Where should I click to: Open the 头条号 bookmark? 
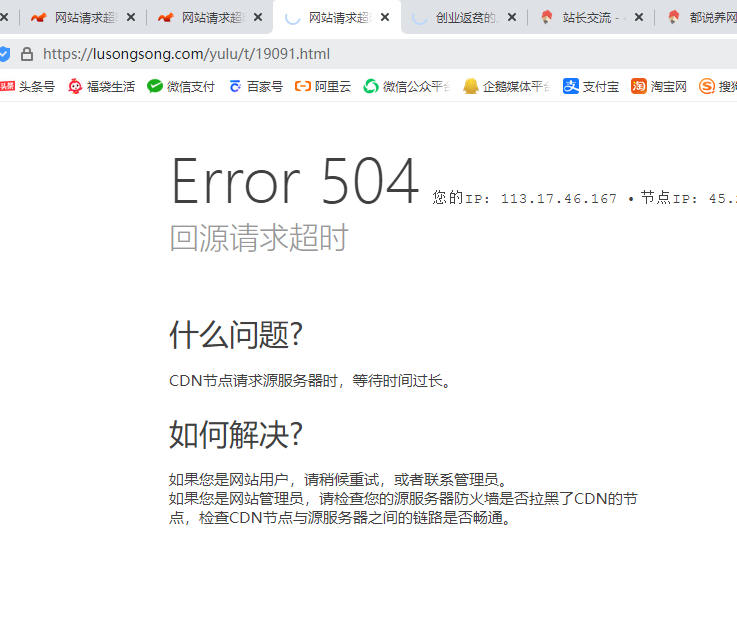point(27,86)
